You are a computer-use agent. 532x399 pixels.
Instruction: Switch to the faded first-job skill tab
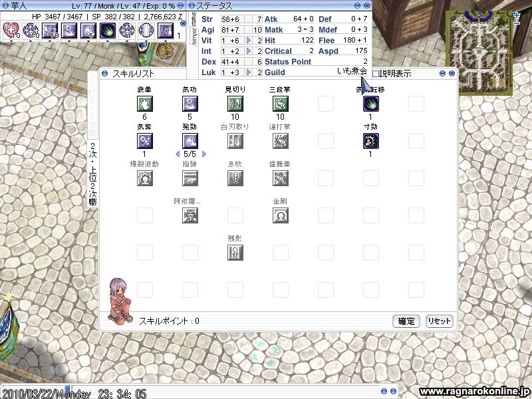(x=92, y=105)
